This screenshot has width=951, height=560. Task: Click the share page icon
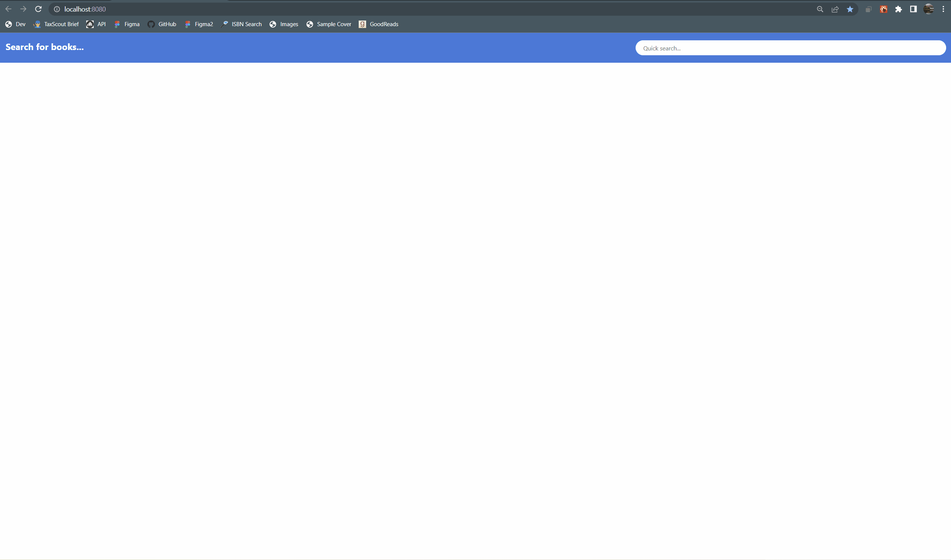tap(835, 9)
